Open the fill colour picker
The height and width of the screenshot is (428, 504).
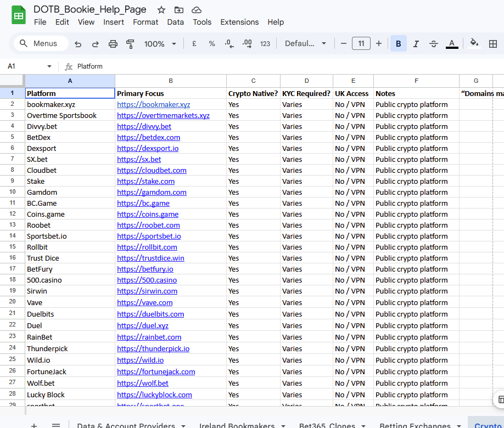point(474,43)
